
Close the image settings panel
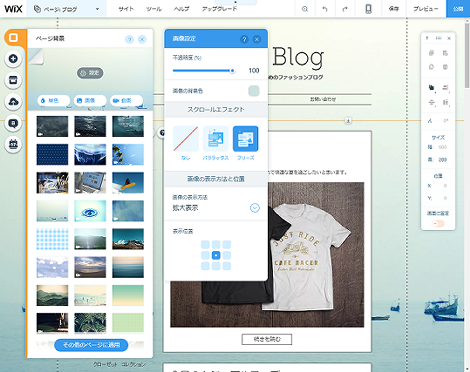tap(257, 39)
